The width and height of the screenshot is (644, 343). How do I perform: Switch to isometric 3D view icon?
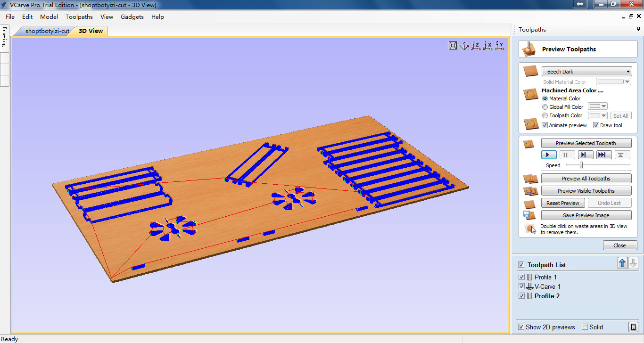464,45
